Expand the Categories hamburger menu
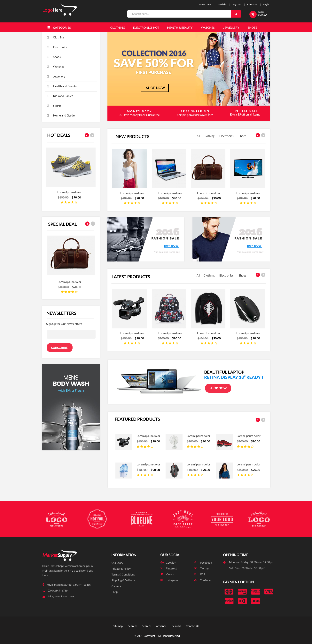The width and height of the screenshot is (312, 644). (x=48, y=28)
